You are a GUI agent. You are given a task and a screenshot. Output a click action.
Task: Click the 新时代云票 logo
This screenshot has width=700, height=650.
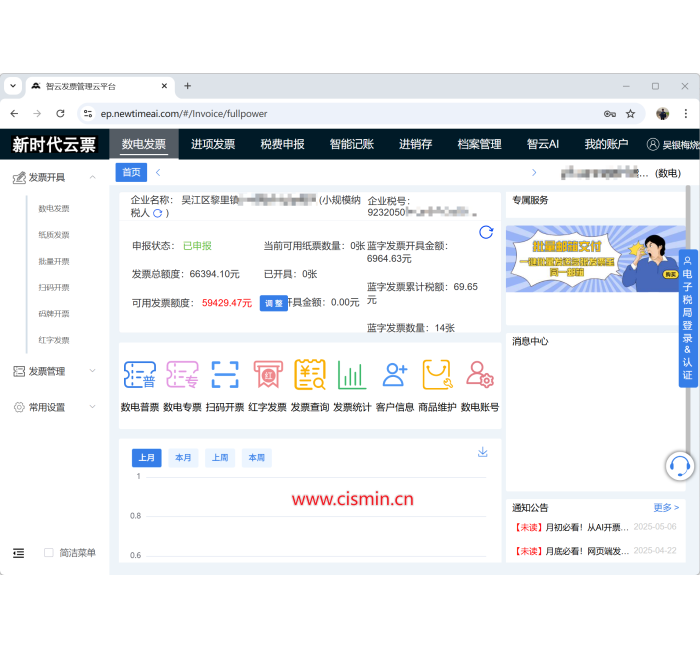54,145
